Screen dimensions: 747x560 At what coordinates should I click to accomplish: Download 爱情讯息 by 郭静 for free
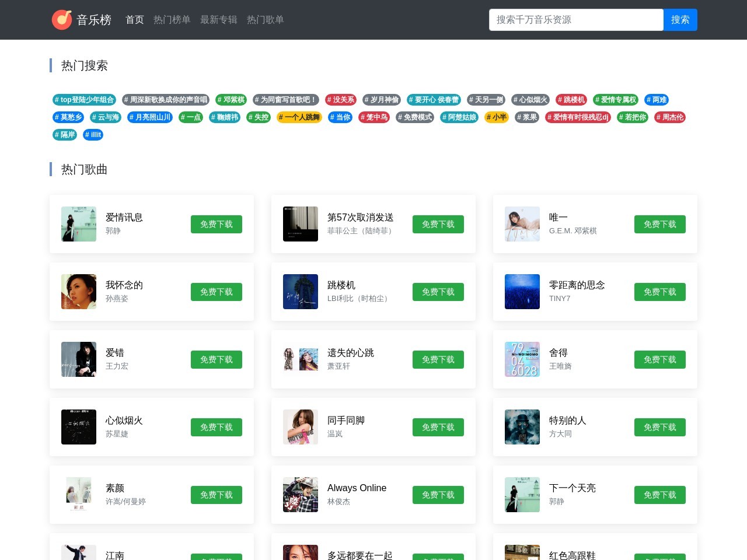(x=217, y=224)
